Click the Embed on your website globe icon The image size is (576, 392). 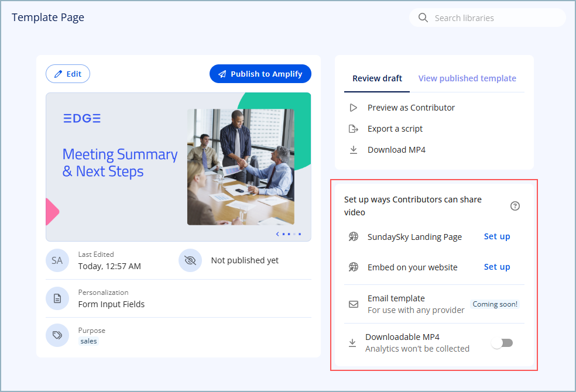(x=354, y=267)
